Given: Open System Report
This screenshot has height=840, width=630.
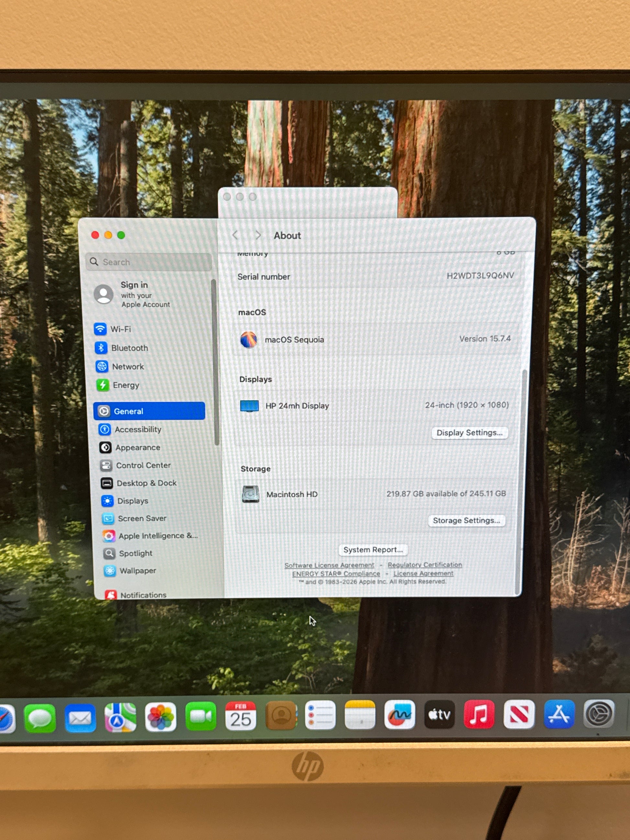Looking at the screenshot, I should pos(373,550).
